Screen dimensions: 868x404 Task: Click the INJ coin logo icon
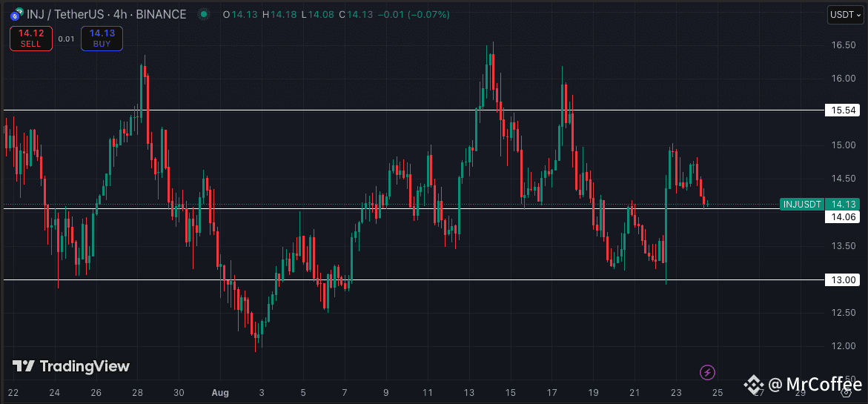coord(17,14)
